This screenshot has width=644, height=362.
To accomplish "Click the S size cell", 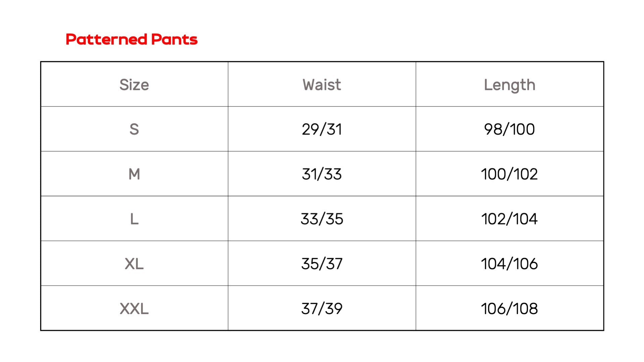I will [134, 129].
